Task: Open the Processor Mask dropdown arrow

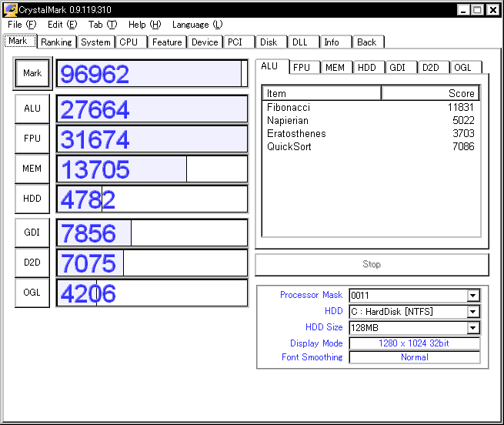Action: 472,296
